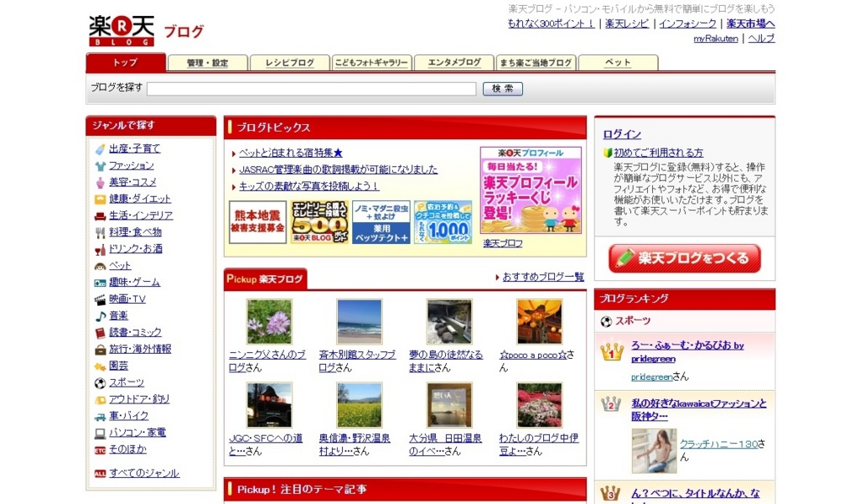865x504 pixels.
Task: Open the lantern photo ☆poco a poco☆ thumbnail
Action: (540, 322)
